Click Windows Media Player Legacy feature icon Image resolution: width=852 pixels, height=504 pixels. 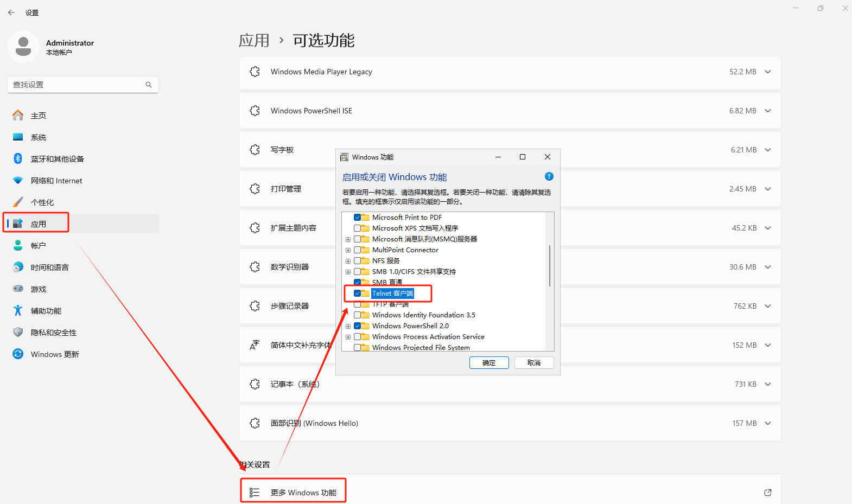tap(255, 72)
